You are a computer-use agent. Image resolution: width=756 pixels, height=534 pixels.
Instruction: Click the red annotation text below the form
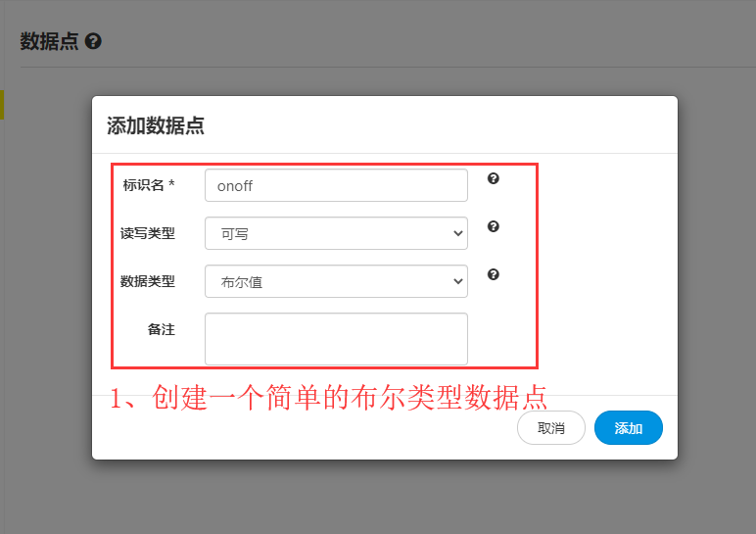[x=328, y=397]
